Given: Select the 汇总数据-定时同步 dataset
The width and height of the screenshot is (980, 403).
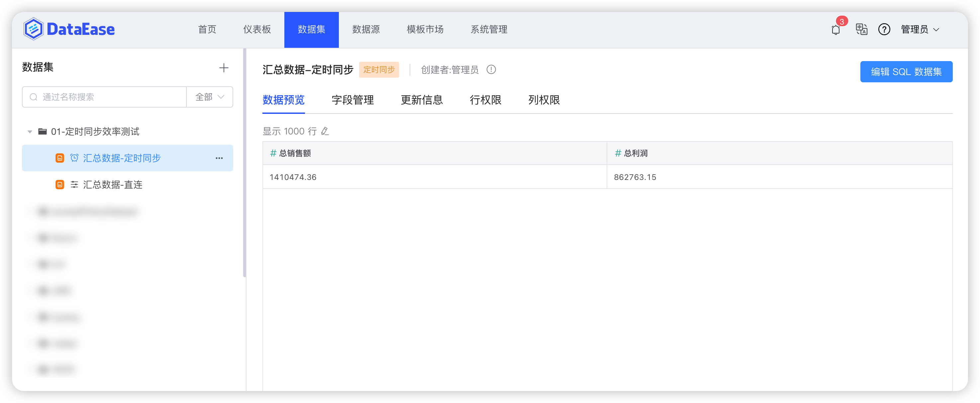Looking at the screenshot, I should (128, 158).
